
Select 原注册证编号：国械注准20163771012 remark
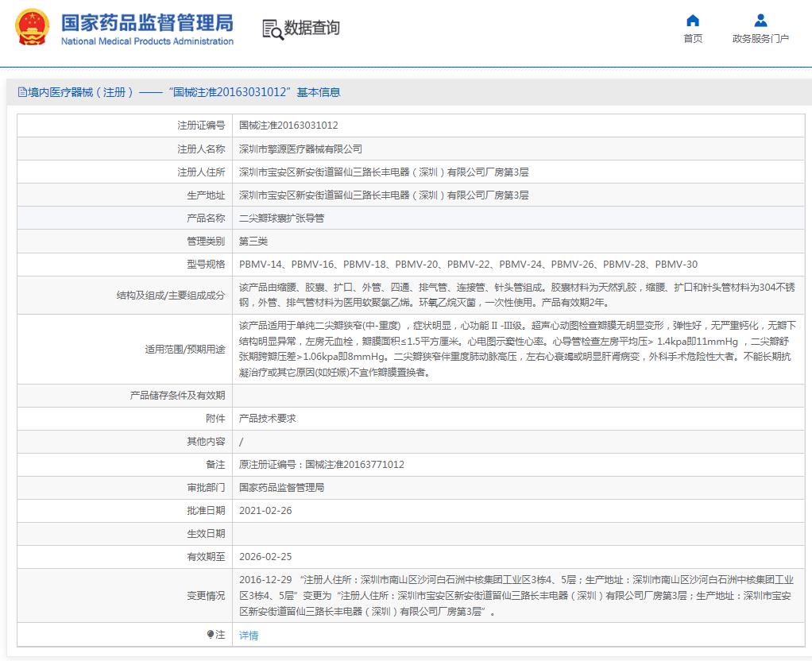322,465
